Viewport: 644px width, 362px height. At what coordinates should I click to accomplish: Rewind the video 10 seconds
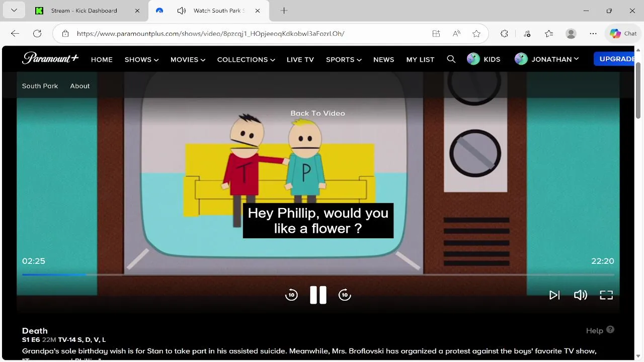pyautogui.click(x=291, y=295)
